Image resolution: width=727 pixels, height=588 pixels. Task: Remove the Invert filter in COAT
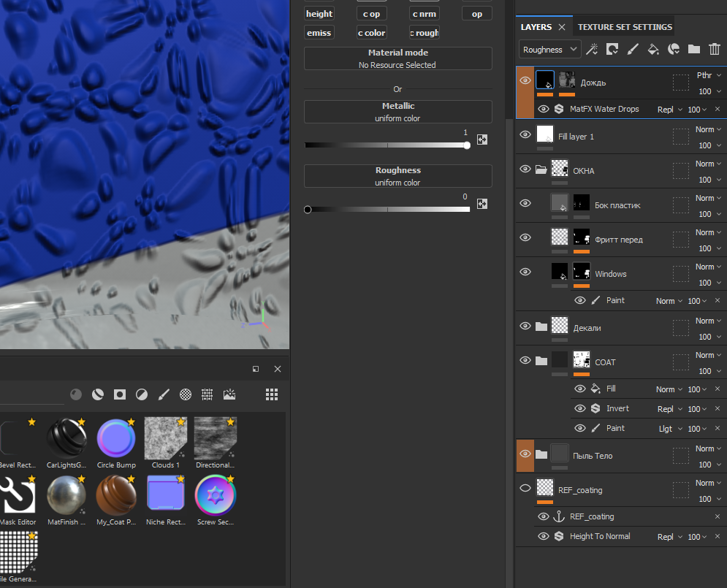point(718,408)
